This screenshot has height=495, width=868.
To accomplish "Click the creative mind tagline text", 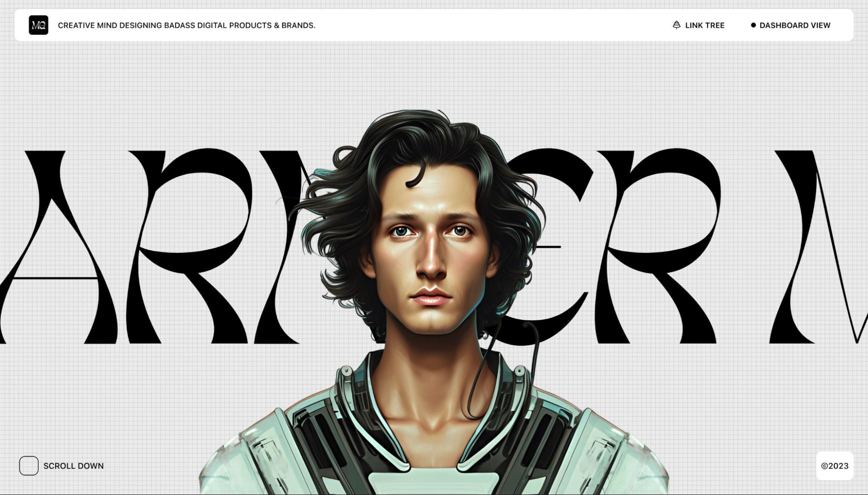I will coord(186,25).
